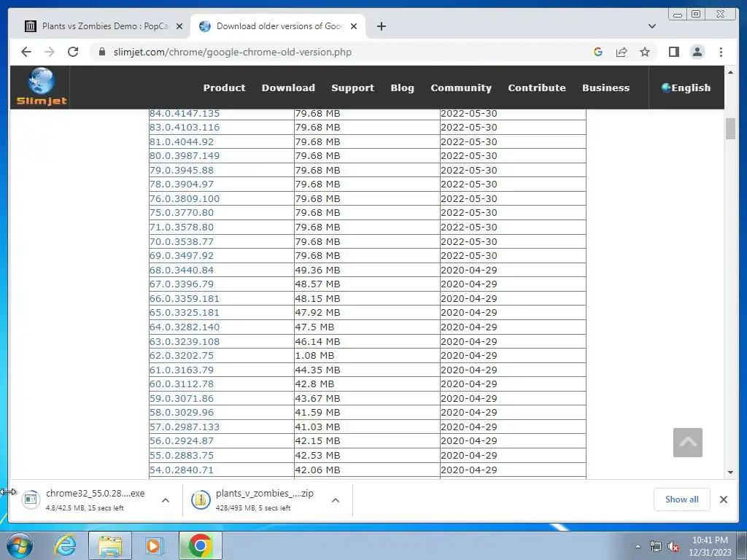Viewport: 747px width, 560px height.
Task: Bookmark this page with the star icon
Action: pyautogui.click(x=645, y=52)
